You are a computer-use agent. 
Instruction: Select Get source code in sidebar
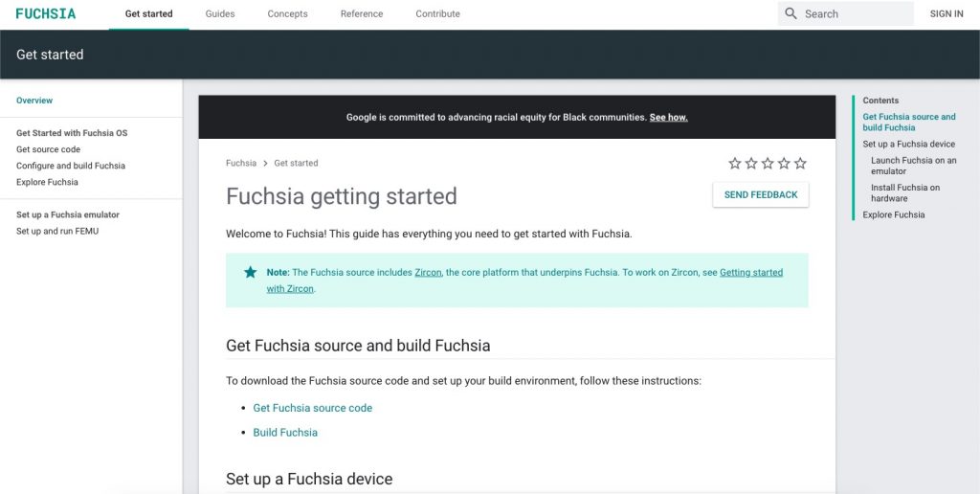coord(48,149)
